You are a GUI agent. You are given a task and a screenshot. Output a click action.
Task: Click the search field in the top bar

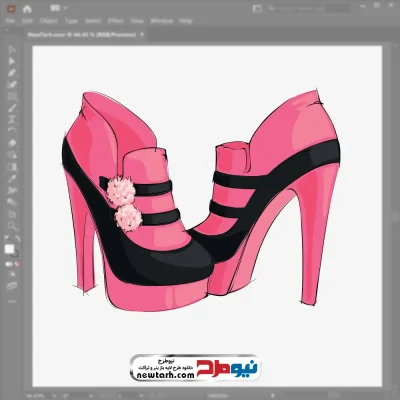pos(308,9)
